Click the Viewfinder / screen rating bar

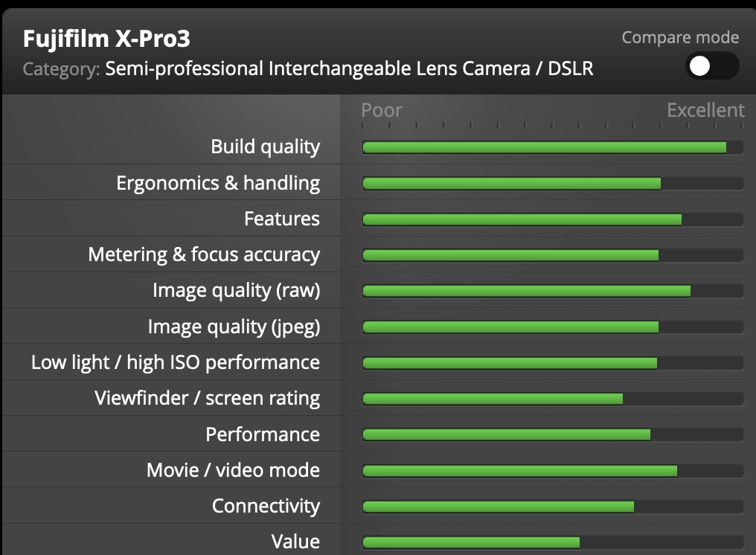coord(553,399)
